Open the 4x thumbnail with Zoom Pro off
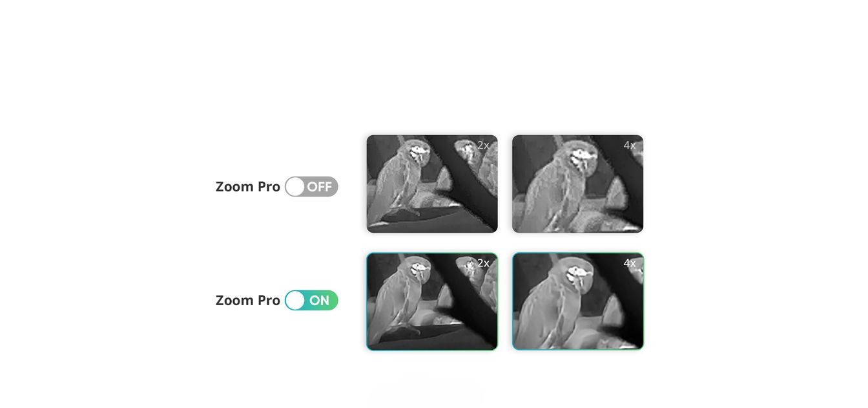Screen dimensions: 868x408 coord(577,184)
